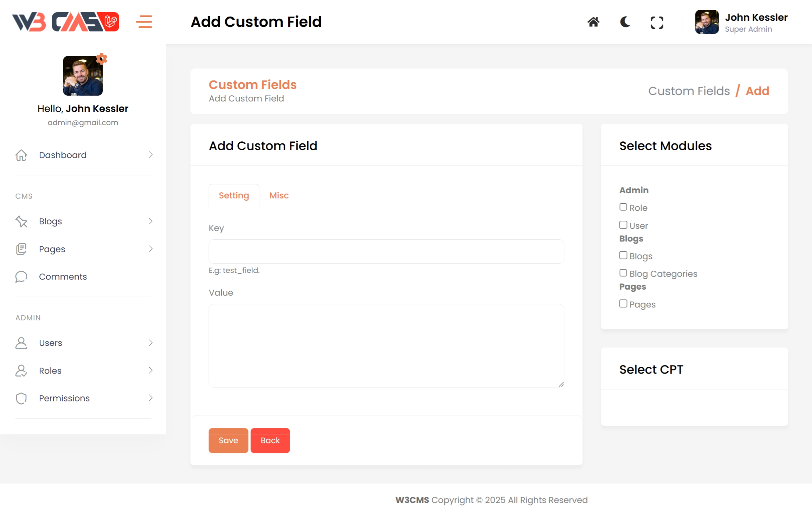Expand the Users menu chevron
Screen dimensions: 812x517
150,343
